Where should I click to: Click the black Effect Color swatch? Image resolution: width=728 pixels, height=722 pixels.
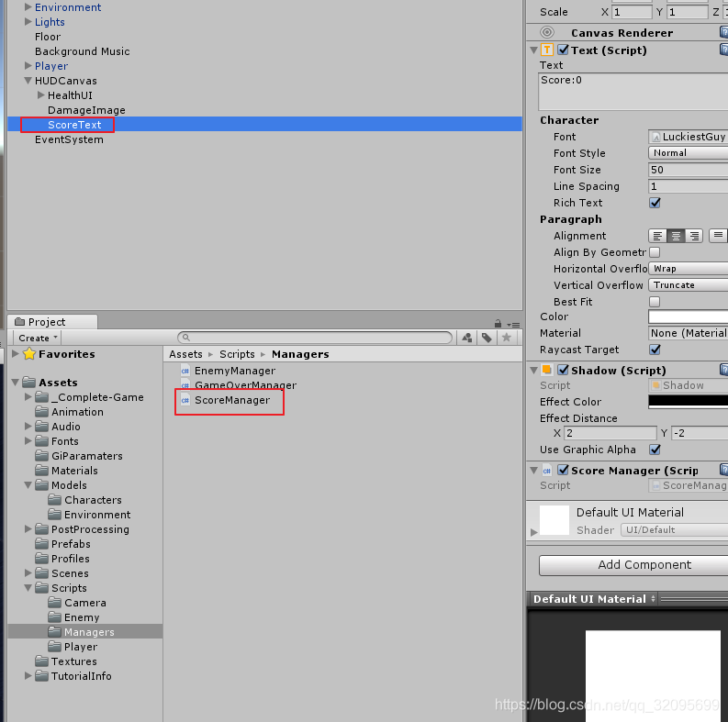click(689, 402)
